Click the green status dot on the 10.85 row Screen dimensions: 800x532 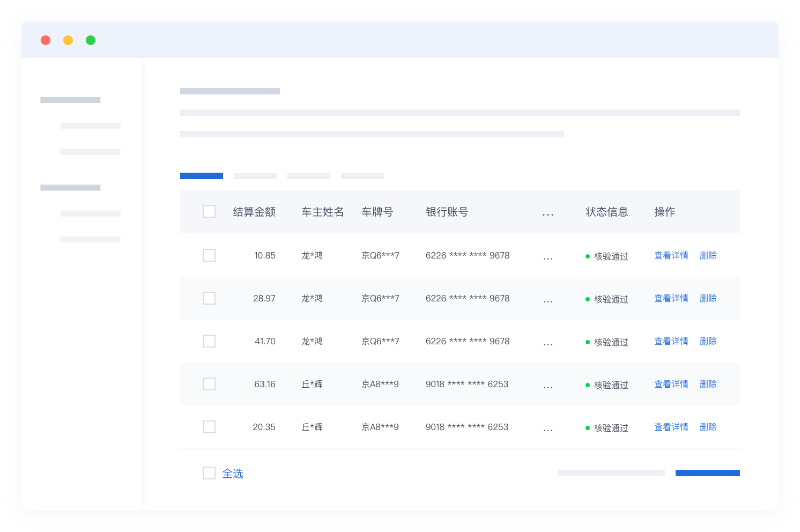tap(587, 256)
